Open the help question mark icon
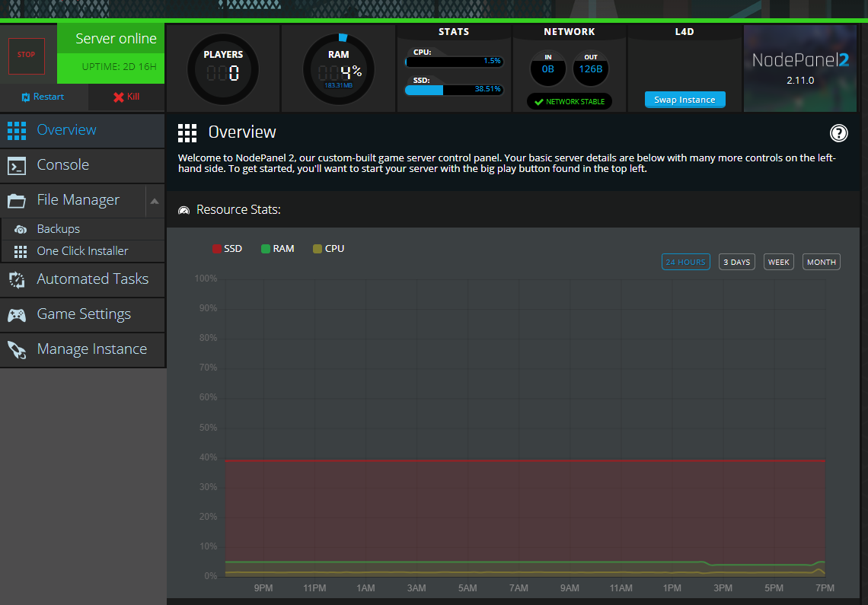The width and height of the screenshot is (868, 605). click(838, 133)
